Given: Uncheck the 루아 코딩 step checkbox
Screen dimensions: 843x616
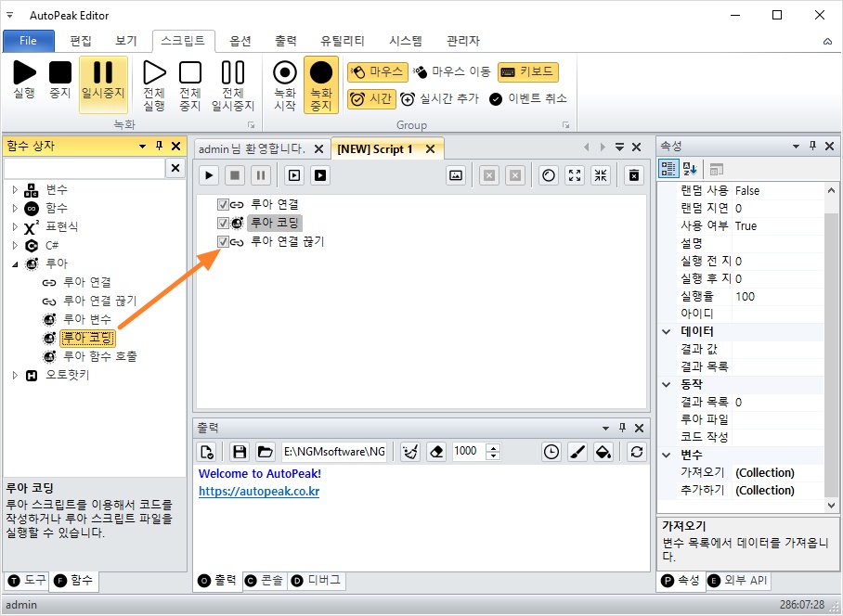Looking at the screenshot, I should (x=223, y=223).
